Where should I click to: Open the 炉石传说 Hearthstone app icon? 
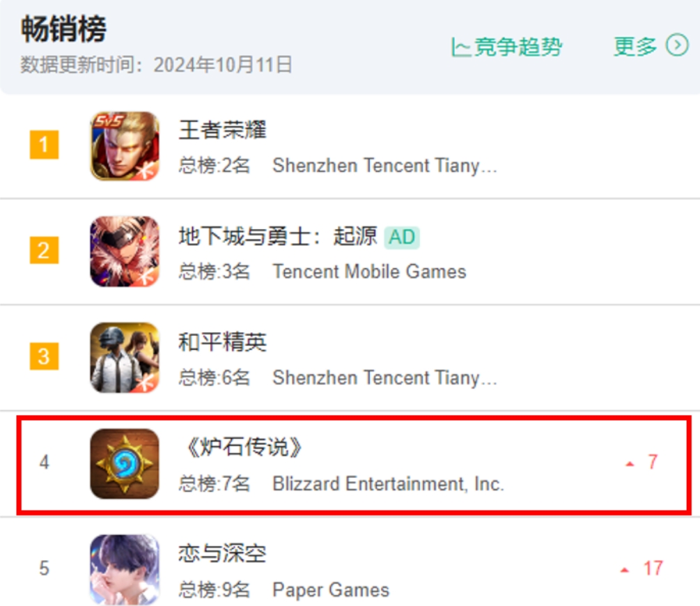click(125, 463)
